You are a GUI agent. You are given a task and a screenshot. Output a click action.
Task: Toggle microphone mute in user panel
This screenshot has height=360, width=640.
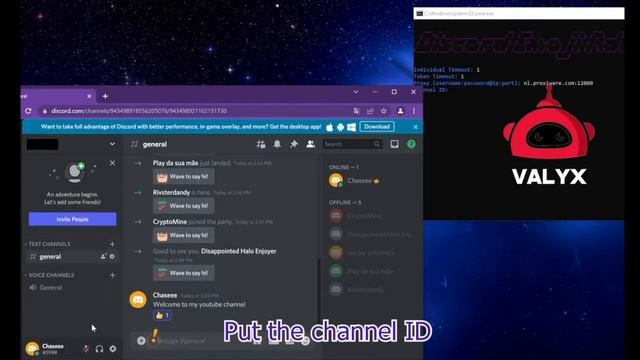tap(86, 349)
